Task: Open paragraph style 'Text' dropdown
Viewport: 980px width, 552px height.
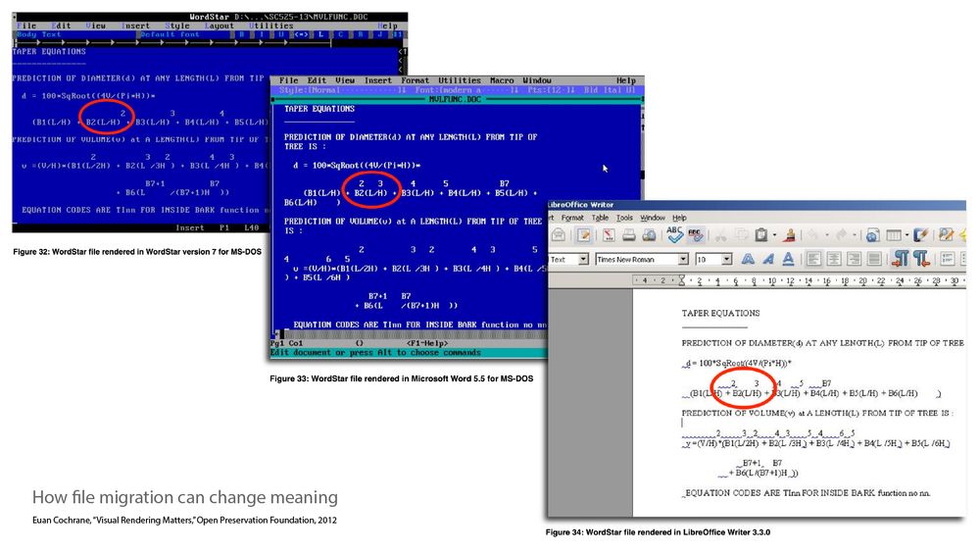Action: point(583,260)
